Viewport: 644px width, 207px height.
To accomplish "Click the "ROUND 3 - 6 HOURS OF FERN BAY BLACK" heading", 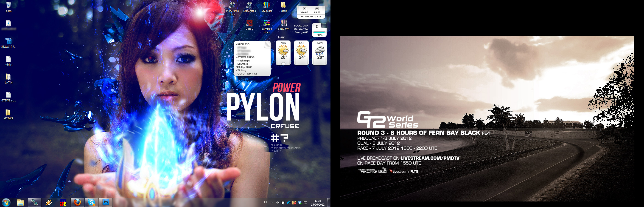I will pyautogui.click(x=419, y=133).
